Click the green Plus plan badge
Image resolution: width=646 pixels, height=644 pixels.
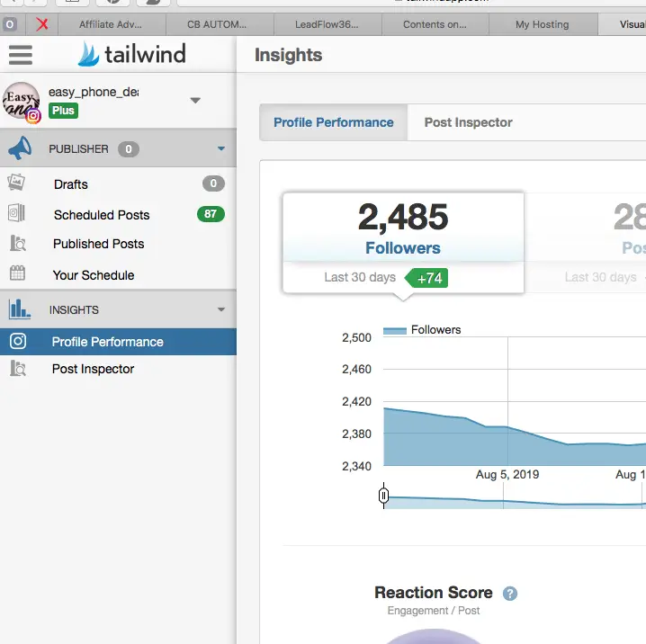(x=63, y=111)
